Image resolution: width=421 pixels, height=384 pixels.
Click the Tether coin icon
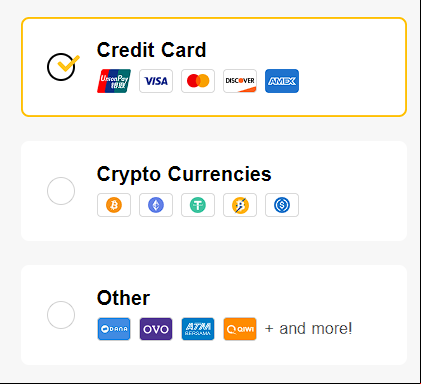(x=198, y=205)
